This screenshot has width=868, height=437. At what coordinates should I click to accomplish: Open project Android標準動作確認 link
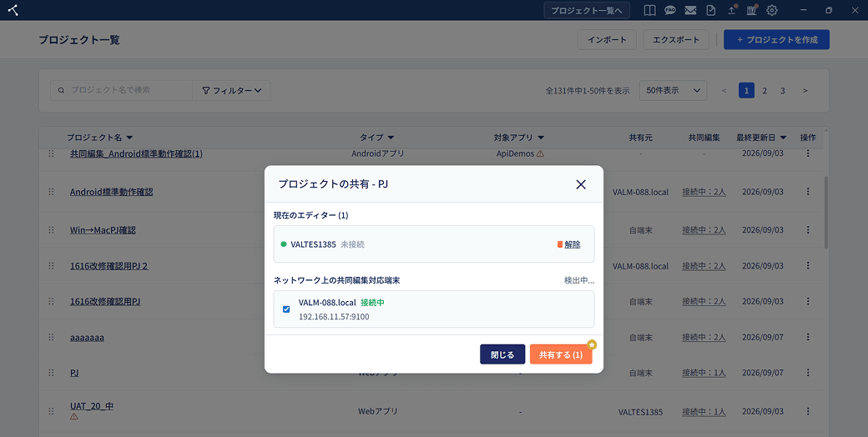pyautogui.click(x=111, y=192)
